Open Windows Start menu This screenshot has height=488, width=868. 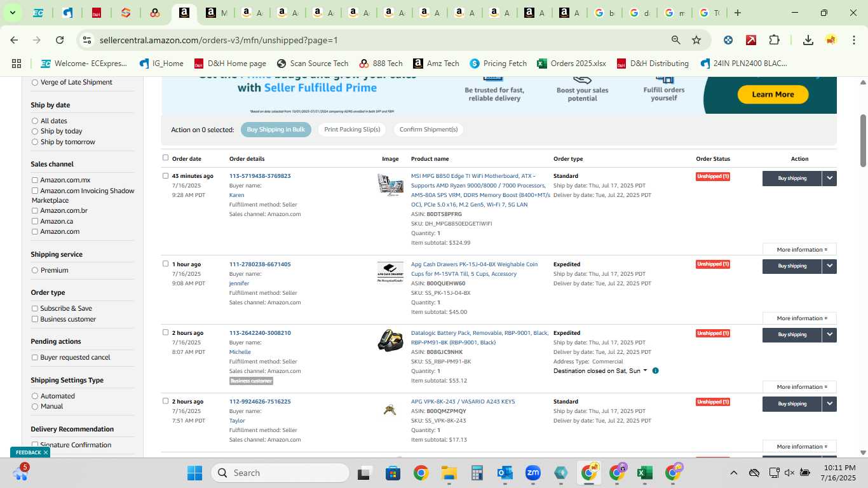point(194,473)
